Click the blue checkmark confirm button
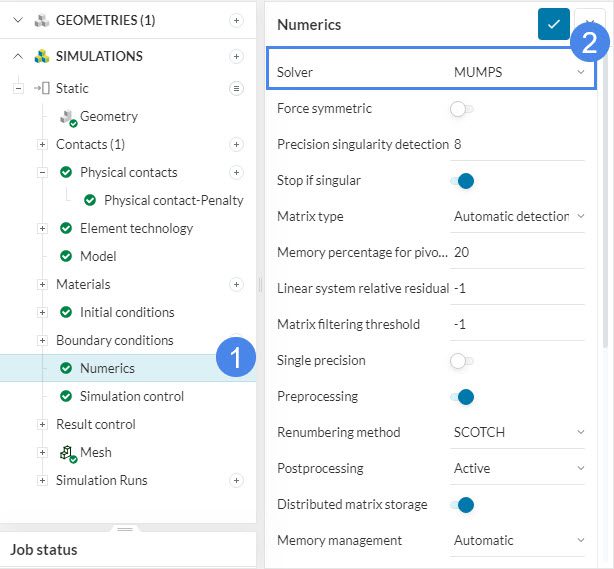 pos(553,24)
